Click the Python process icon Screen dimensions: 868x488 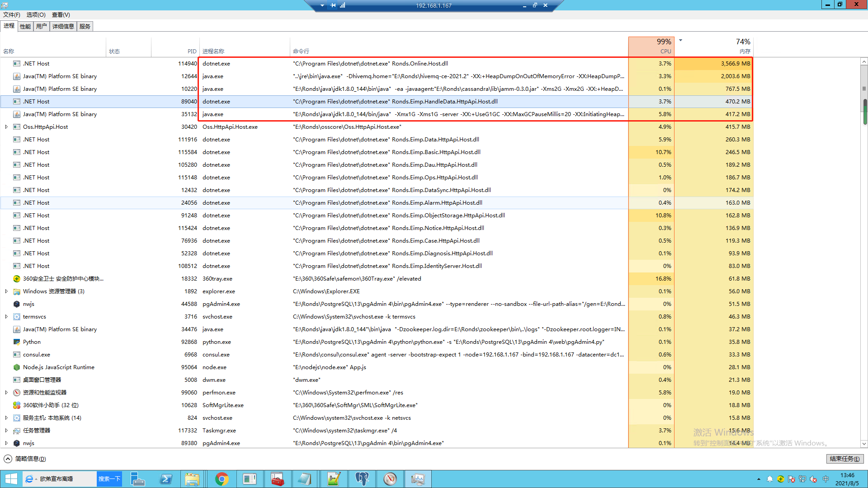point(17,342)
